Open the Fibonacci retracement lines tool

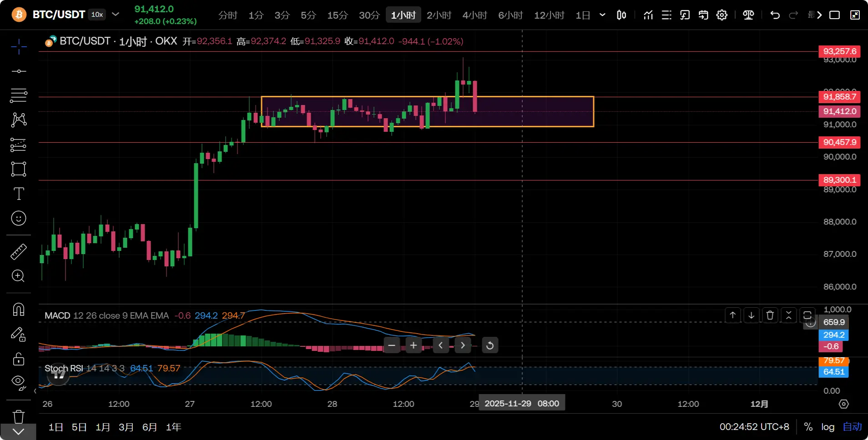click(x=19, y=95)
